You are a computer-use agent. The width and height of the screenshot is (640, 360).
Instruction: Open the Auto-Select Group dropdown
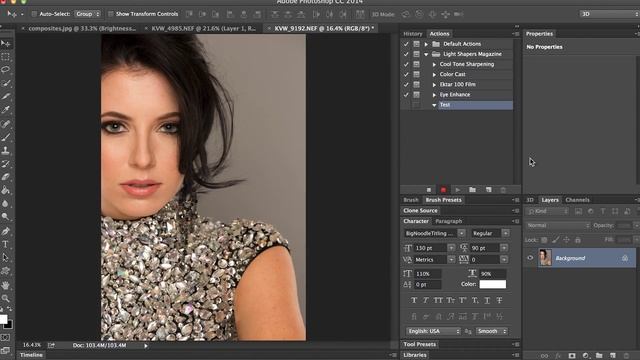pyautogui.click(x=88, y=14)
